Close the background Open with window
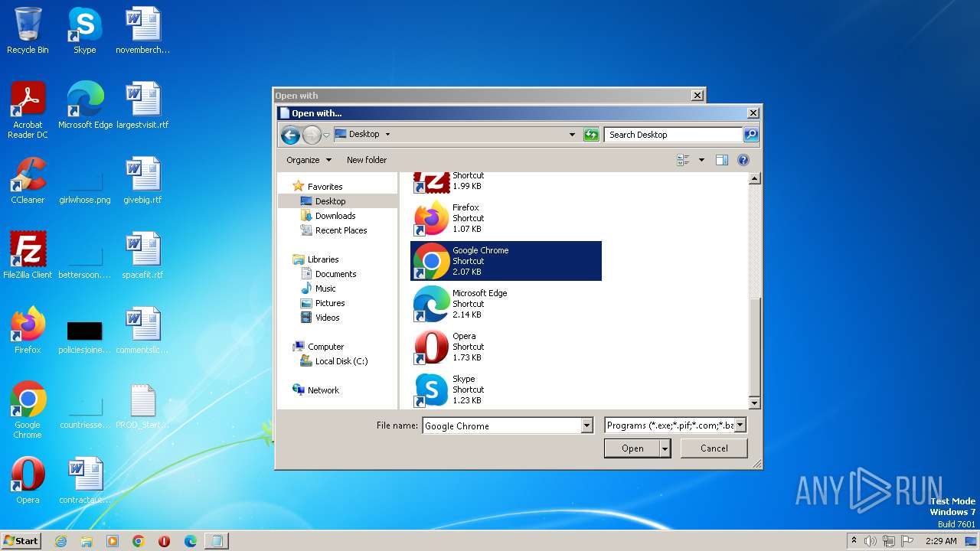The width and height of the screenshot is (980, 551). coord(697,96)
